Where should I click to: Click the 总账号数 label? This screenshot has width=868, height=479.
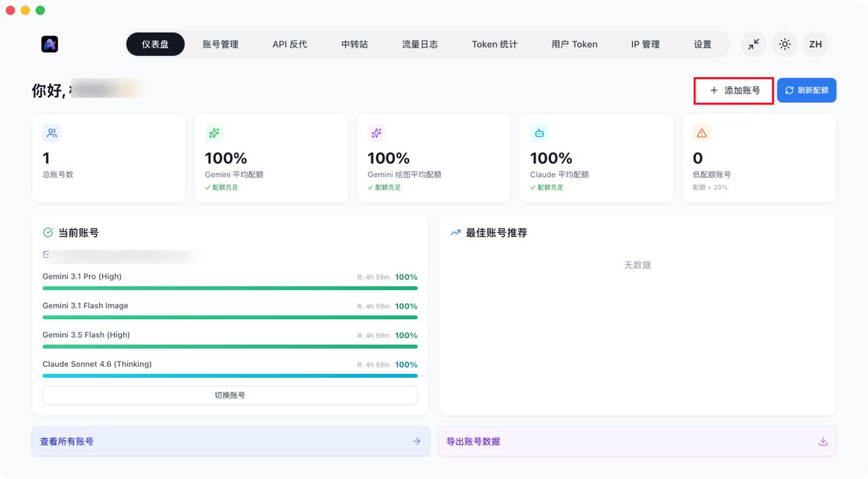point(58,175)
